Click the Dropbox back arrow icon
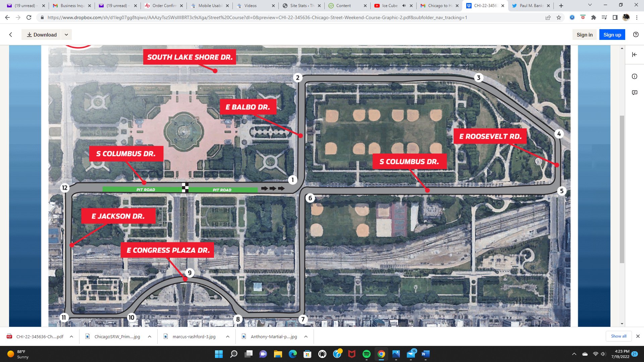This screenshot has width=644, height=362. tap(11, 35)
